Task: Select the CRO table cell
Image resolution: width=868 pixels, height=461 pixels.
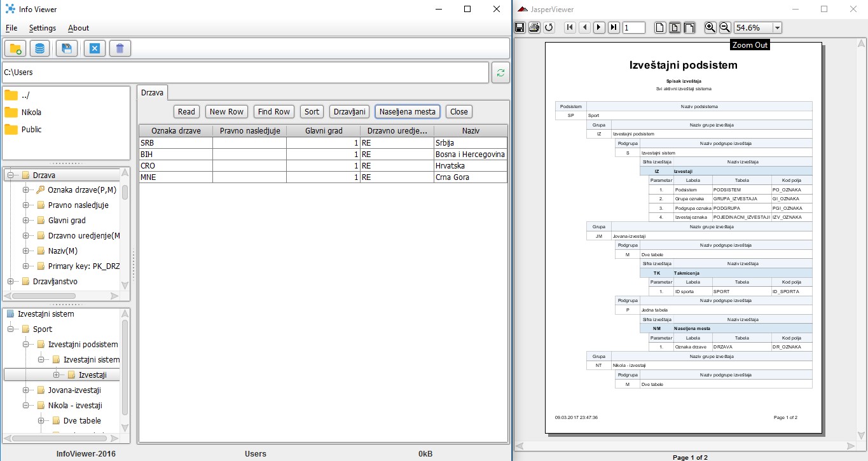Action: pos(176,166)
